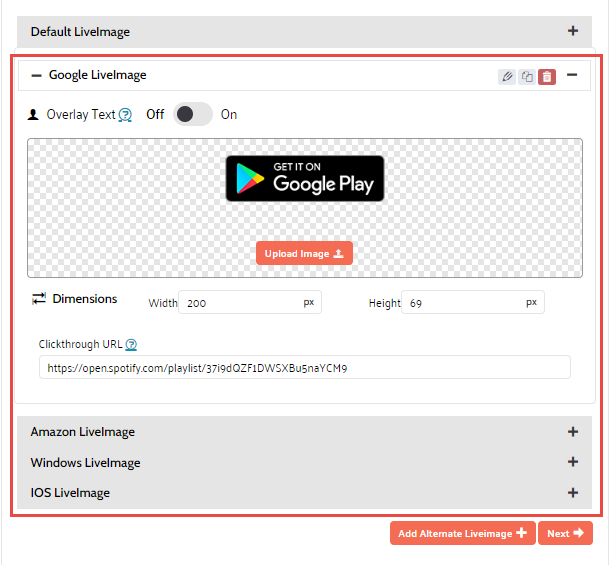Viewport: 611px width, 565px height.
Task: Click the person icon beside Overlay Text
Action: tap(33, 115)
